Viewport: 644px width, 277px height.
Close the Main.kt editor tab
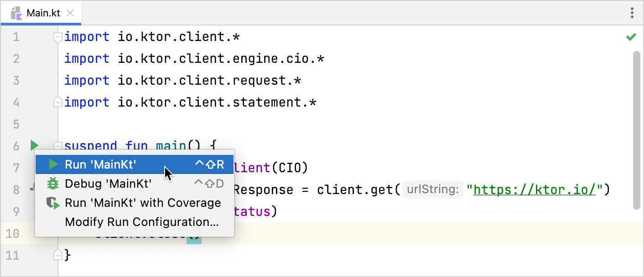(70, 13)
